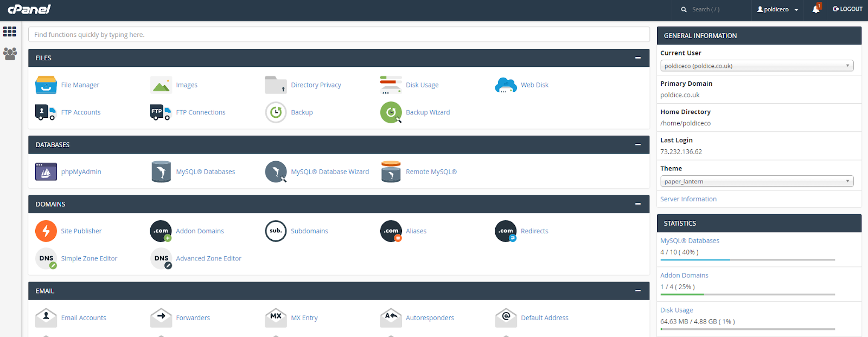Open the Addon Domains statistics link
Image resolution: width=868 pixels, height=337 pixels.
click(x=684, y=276)
